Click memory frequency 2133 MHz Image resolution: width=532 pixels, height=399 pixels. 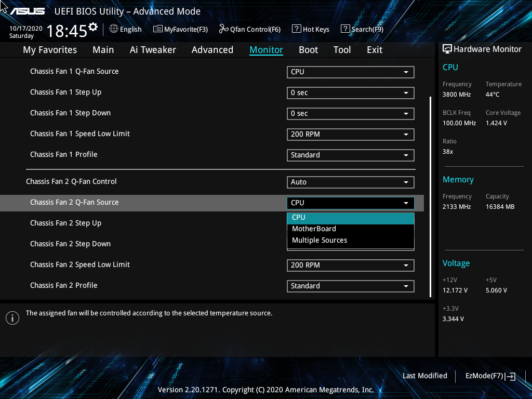(x=456, y=207)
